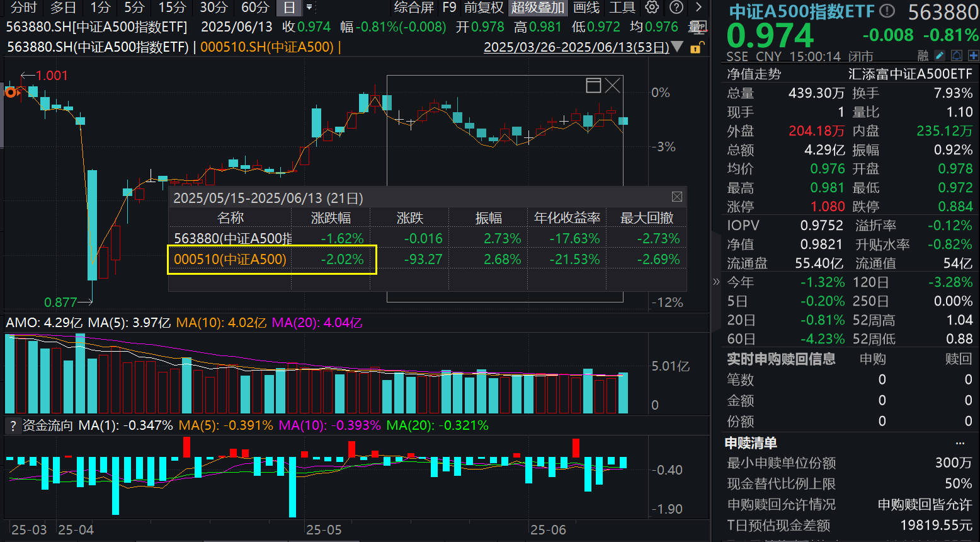
Task: Click the lock icon beside date range
Action: (x=696, y=48)
